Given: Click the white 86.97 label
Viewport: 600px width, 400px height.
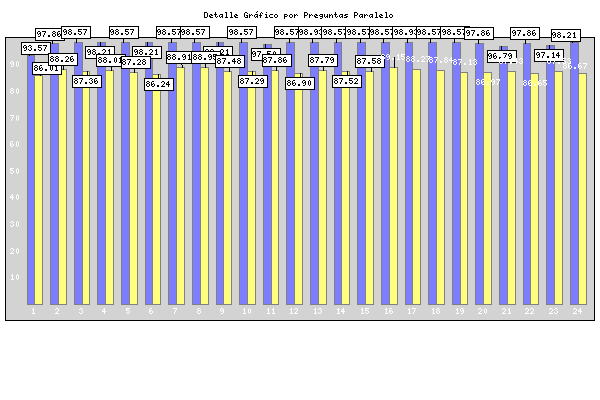Looking at the screenshot, I should tap(488, 82).
